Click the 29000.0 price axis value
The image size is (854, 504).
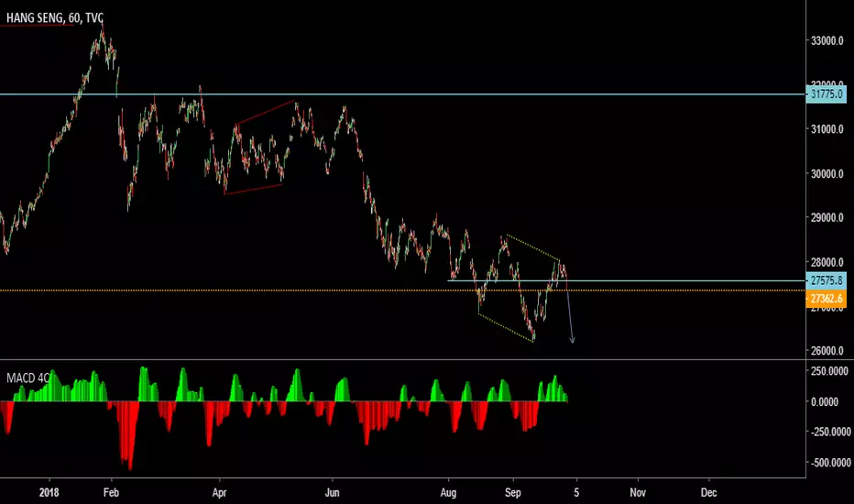click(x=827, y=217)
